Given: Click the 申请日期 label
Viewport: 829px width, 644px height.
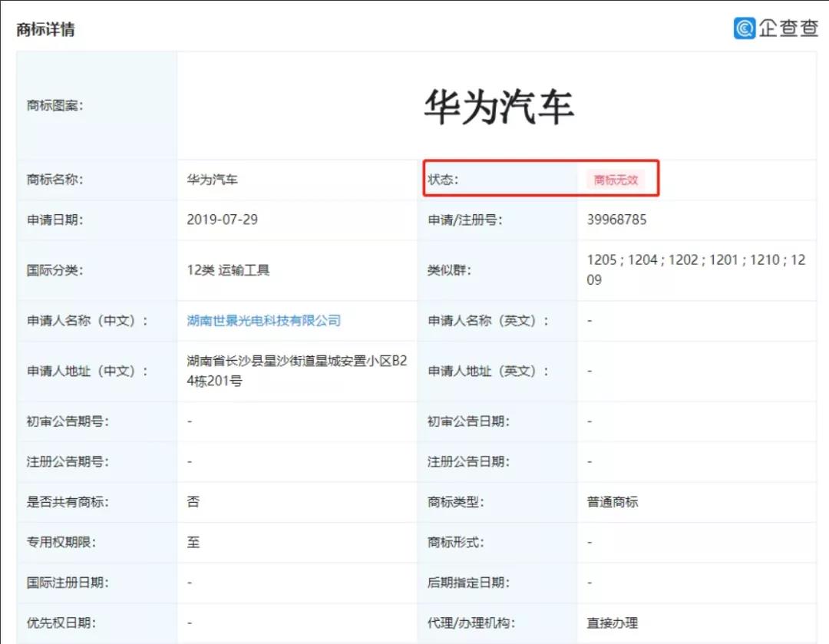Looking at the screenshot, I should point(55,220).
